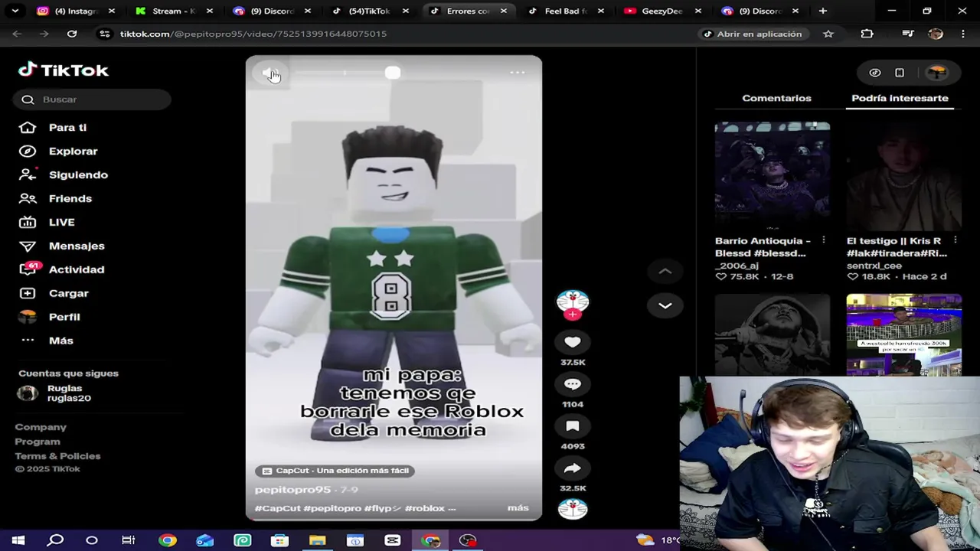Viewport: 980px width, 551px height.
Task: Open Chrome media controls icon
Action: (908, 34)
